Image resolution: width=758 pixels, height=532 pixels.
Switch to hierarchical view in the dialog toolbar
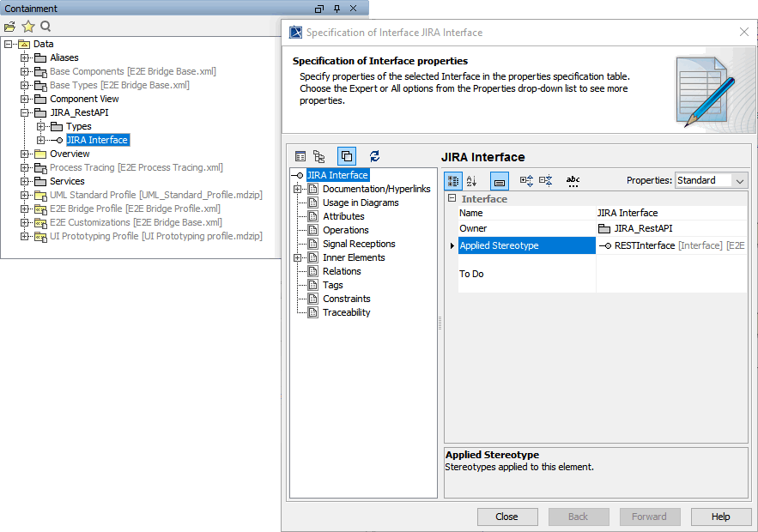pyautogui.click(x=318, y=156)
